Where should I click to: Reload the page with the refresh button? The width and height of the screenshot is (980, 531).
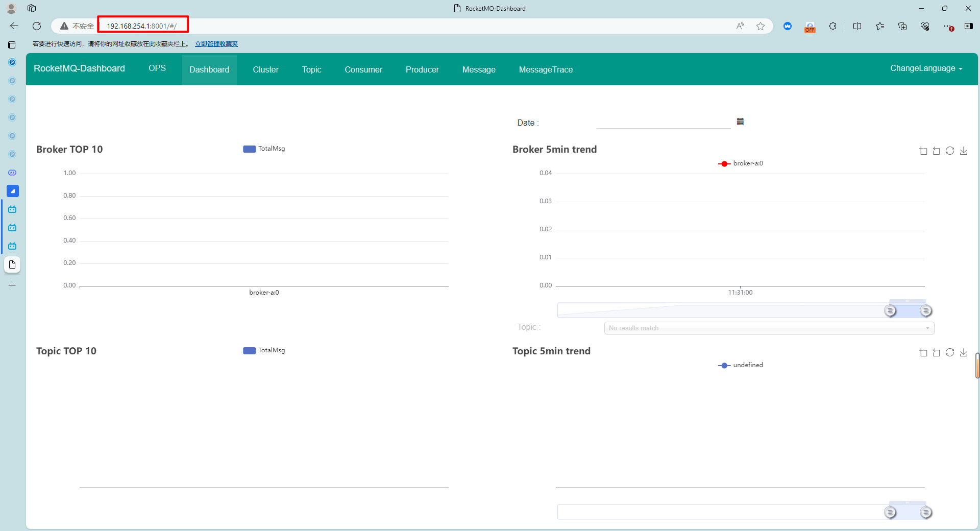click(37, 26)
